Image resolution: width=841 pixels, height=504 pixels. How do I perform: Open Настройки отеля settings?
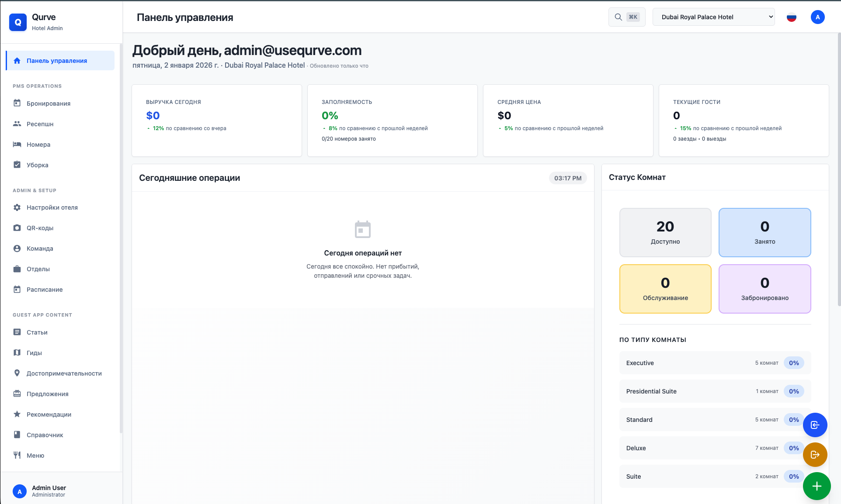pyautogui.click(x=17, y=207)
